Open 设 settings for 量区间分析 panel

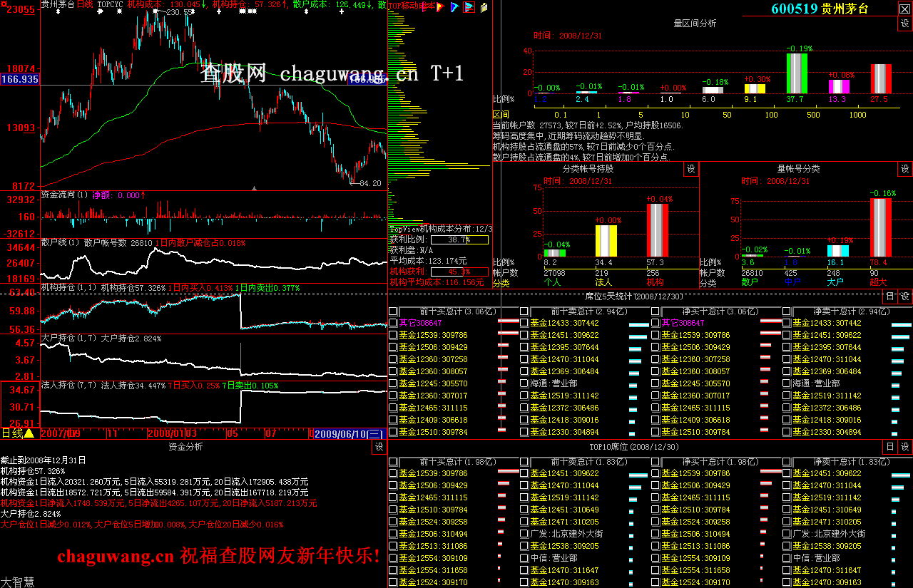[x=904, y=24]
